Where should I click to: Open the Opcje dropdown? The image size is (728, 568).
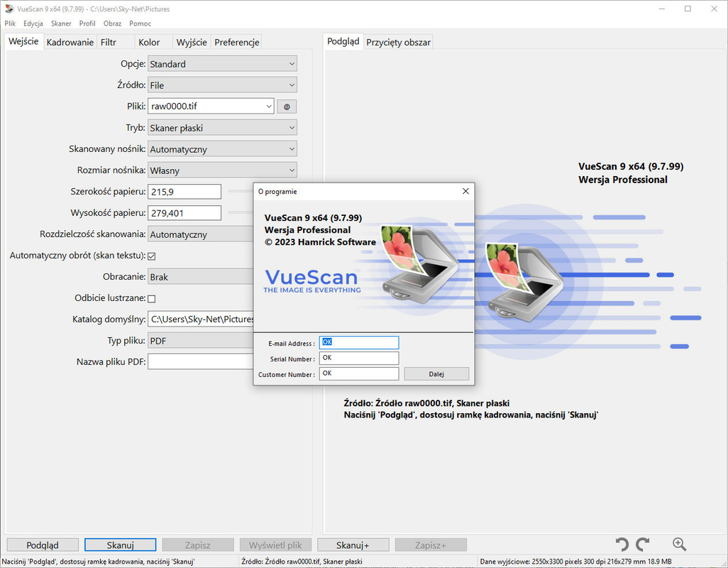tap(222, 64)
